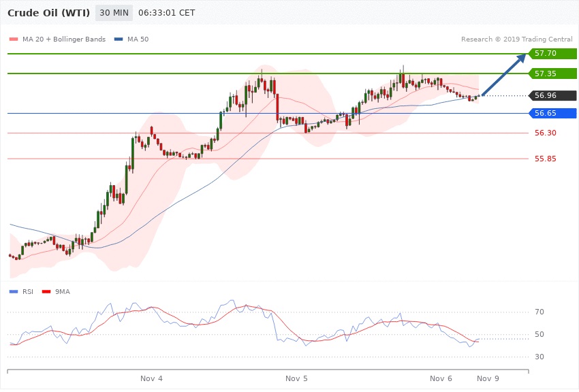This screenshot has width=579, height=392.
Task: Click the Nov 6 date marker
Action: [x=441, y=378]
